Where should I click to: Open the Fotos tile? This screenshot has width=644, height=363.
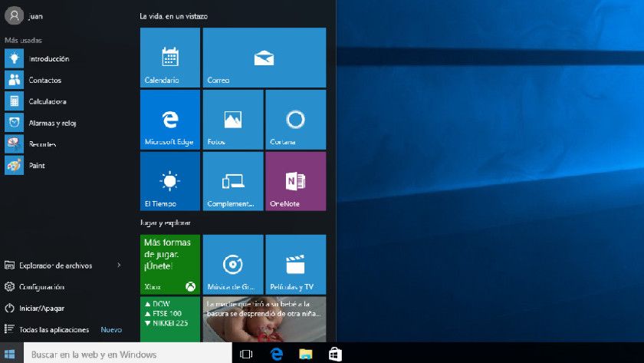[233, 120]
